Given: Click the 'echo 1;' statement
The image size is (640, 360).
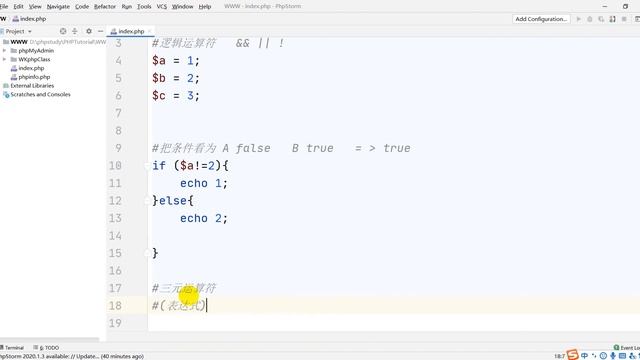Looking at the screenshot, I should coord(204,183).
